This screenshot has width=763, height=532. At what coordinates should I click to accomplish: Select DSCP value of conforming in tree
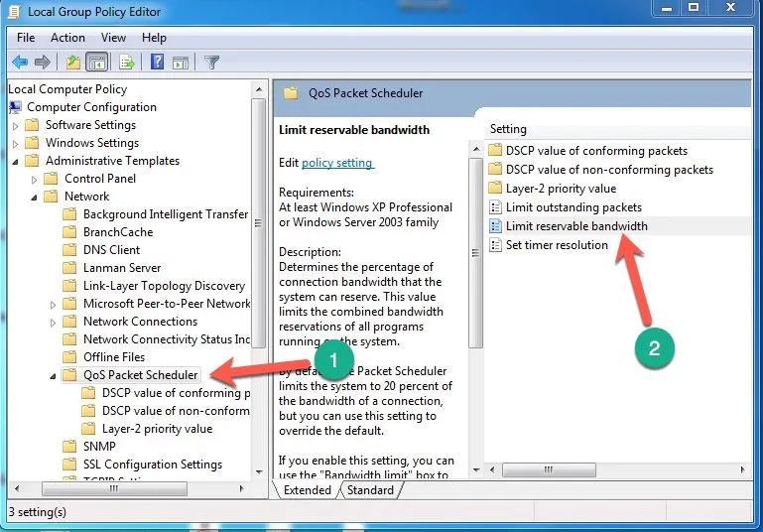pos(177,393)
